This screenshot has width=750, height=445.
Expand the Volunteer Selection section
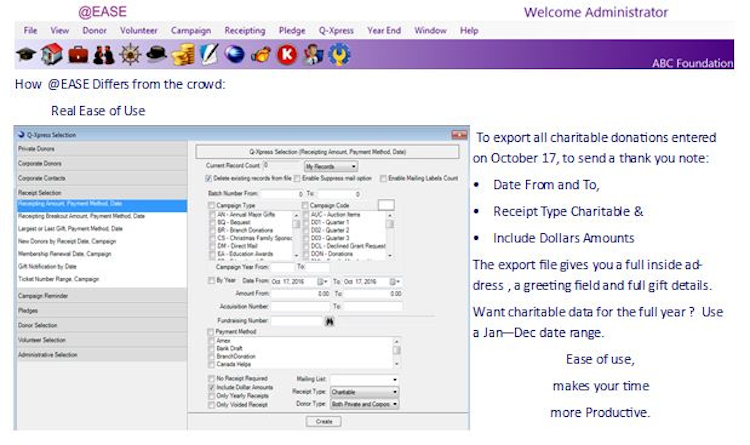pyautogui.click(x=102, y=340)
